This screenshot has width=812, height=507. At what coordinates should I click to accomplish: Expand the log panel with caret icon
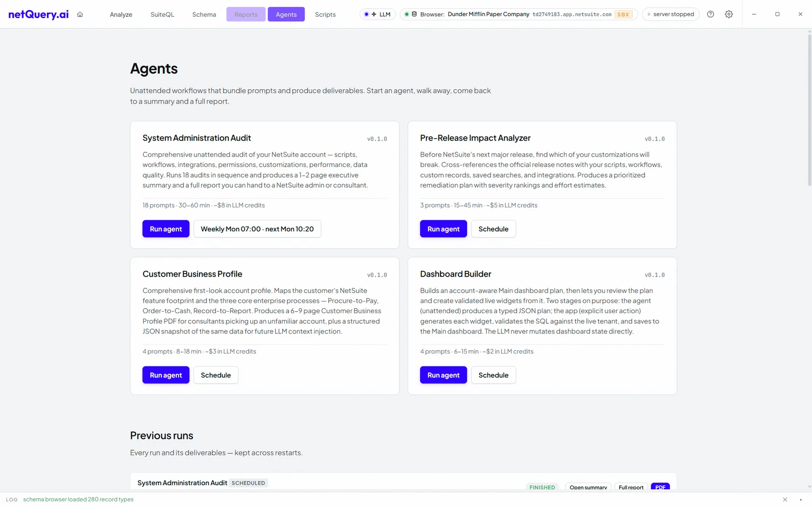click(801, 499)
